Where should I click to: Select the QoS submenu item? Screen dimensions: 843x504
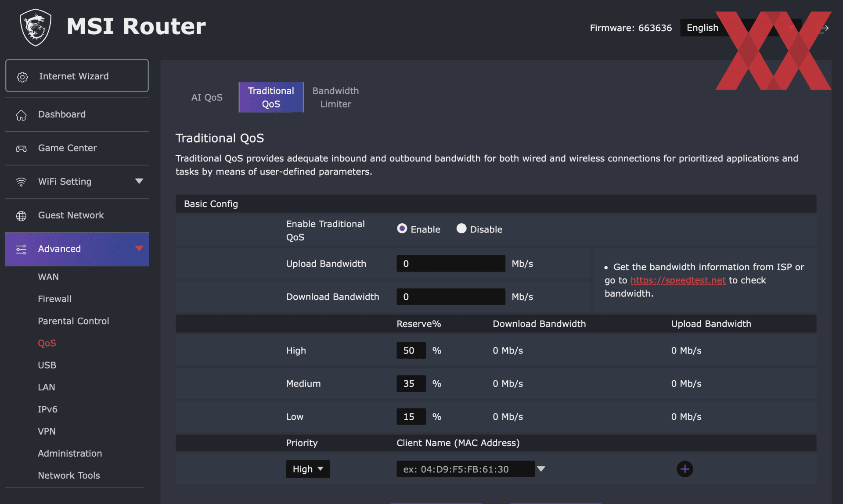coord(47,343)
